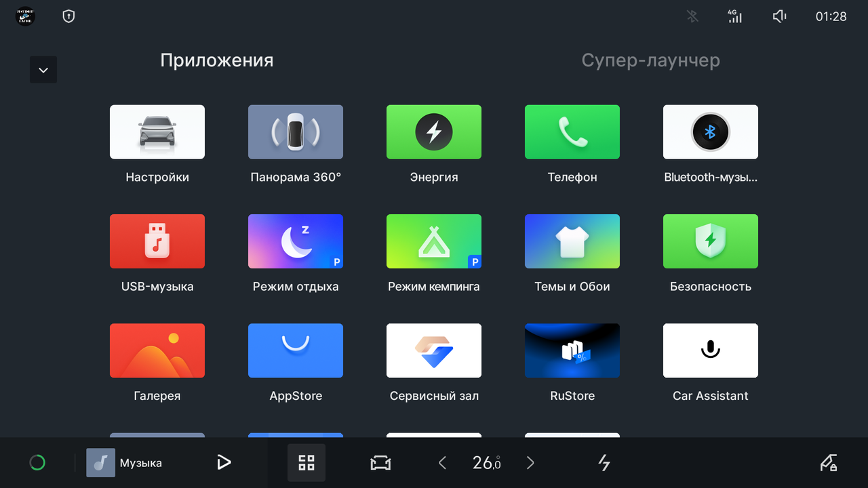Screen dimensions: 868x488
Task: Tap the lock icon in the bottom-right corner
Action: coord(828,463)
